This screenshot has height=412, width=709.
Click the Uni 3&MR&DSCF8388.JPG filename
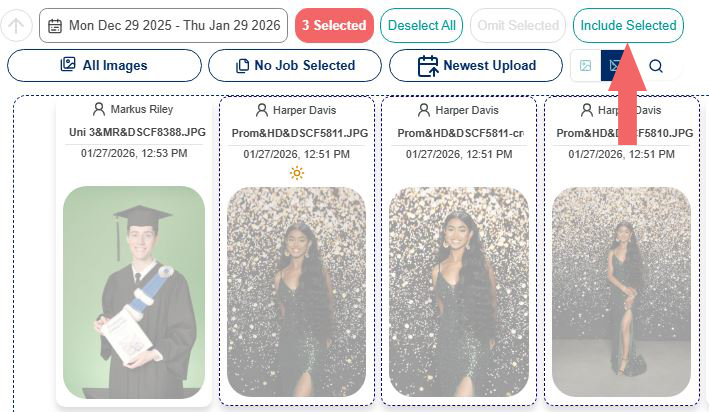pyautogui.click(x=137, y=132)
